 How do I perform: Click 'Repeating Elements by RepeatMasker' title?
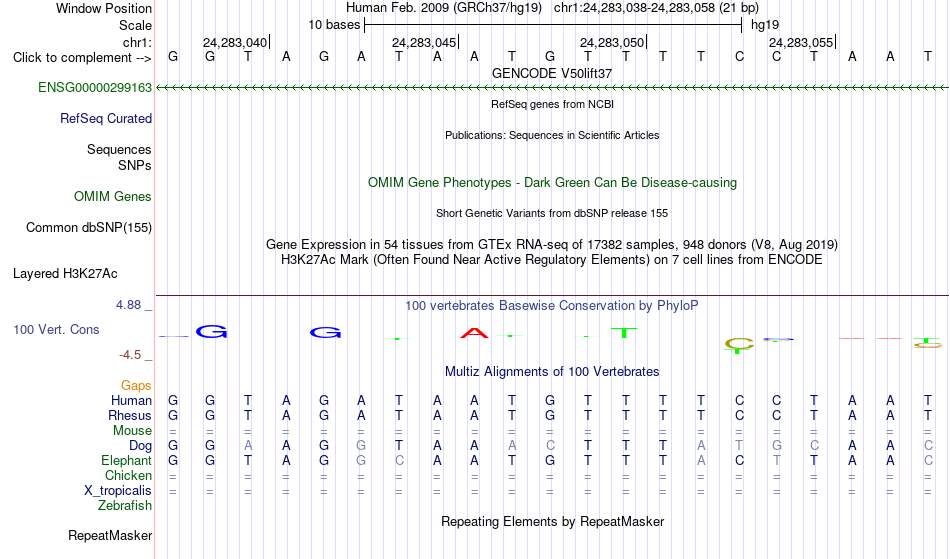tap(553, 522)
